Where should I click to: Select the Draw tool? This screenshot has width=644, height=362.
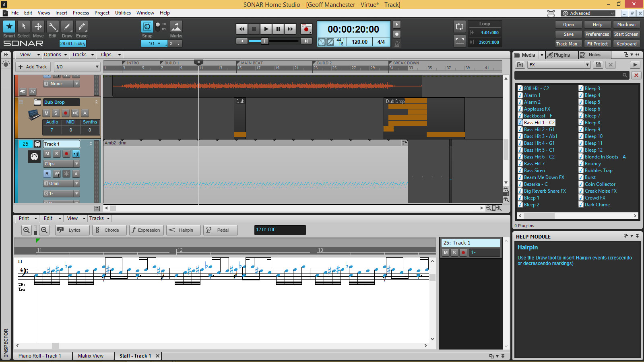pos(67,26)
